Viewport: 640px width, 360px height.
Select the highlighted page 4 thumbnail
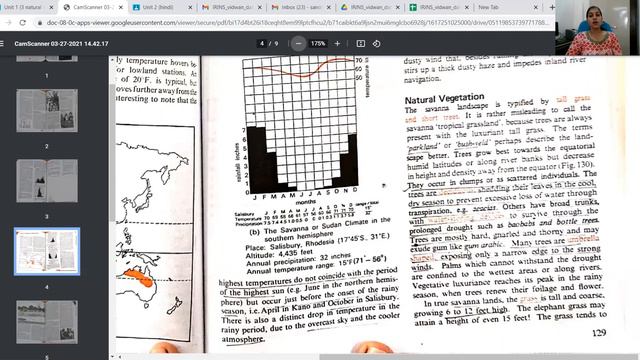[x=47, y=251]
